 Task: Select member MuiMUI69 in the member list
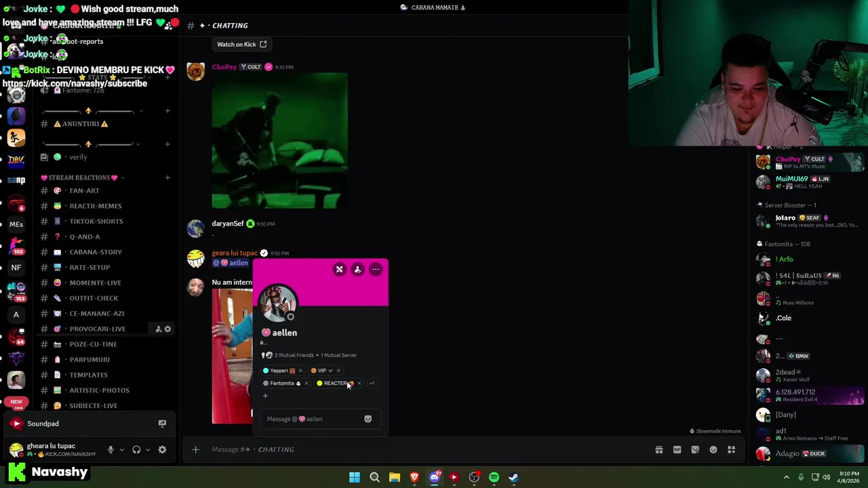pyautogui.click(x=810, y=182)
